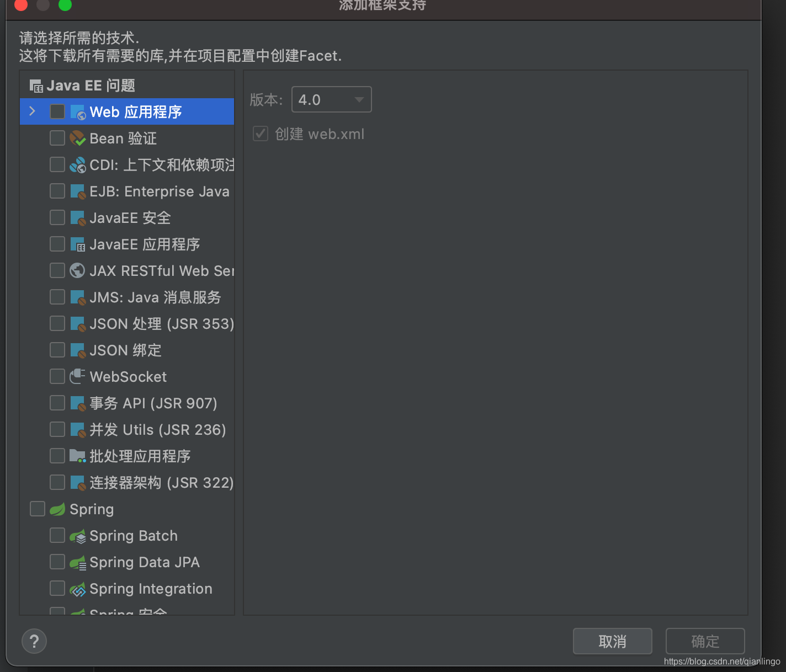This screenshot has height=672, width=786.
Task: Enable the Spring framework checkbox
Action: (38, 509)
